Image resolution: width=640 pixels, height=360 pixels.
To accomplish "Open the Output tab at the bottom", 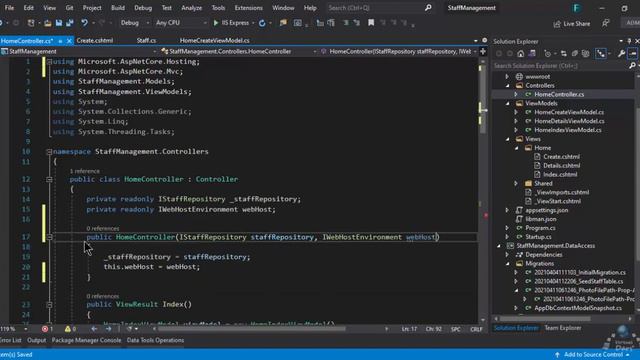I will [36, 340].
